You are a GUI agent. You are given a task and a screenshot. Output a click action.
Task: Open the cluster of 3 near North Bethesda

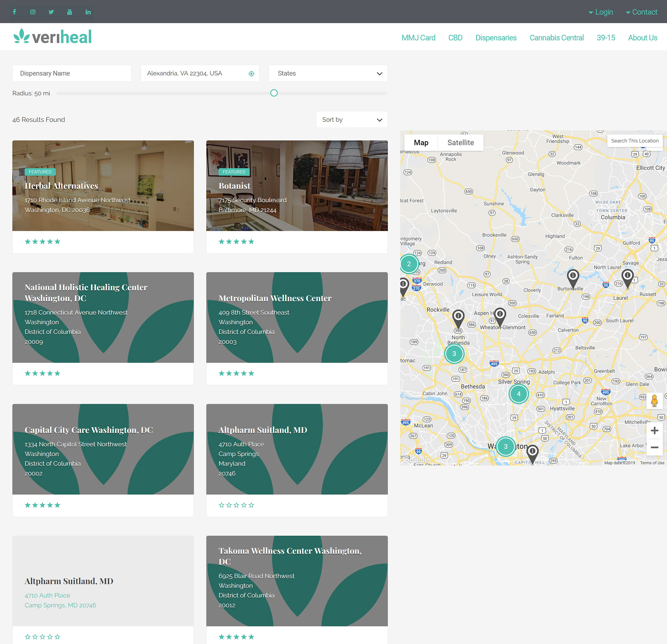[454, 354]
